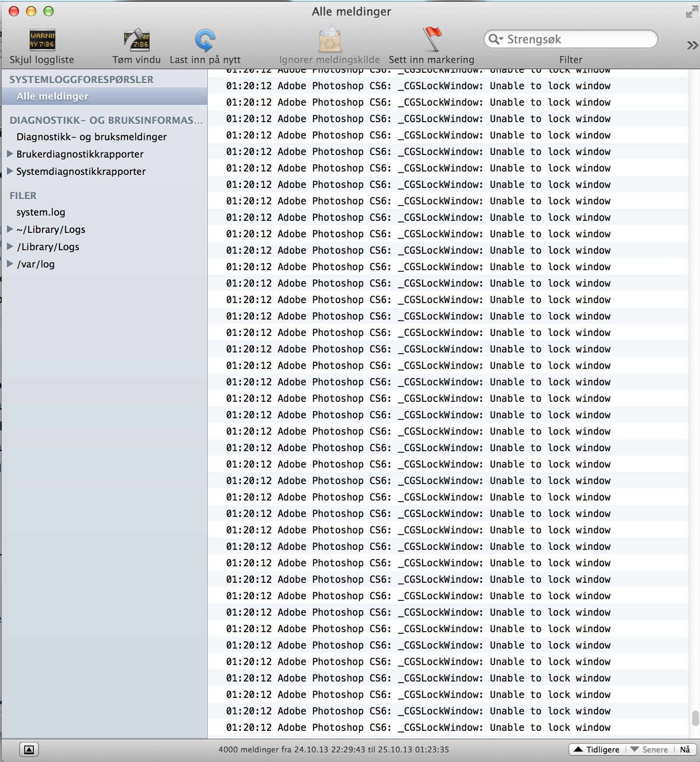This screenshot has height=762, width=700.
Task: Click the ~/Library/Logs label
Action: coord(51,229)
